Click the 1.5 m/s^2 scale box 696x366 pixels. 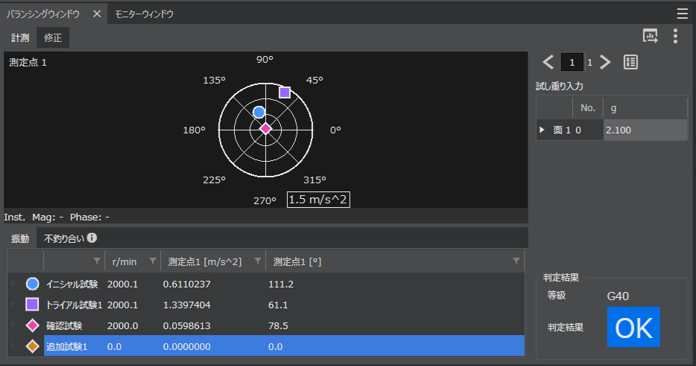[x=318, y=200]
